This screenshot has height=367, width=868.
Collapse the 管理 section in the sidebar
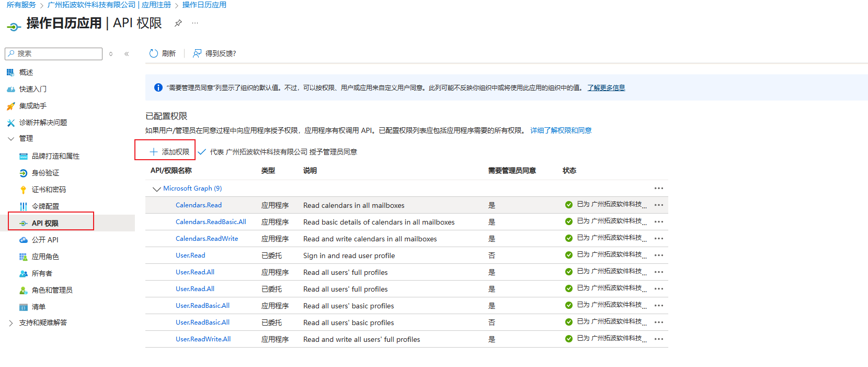[11, 139]
